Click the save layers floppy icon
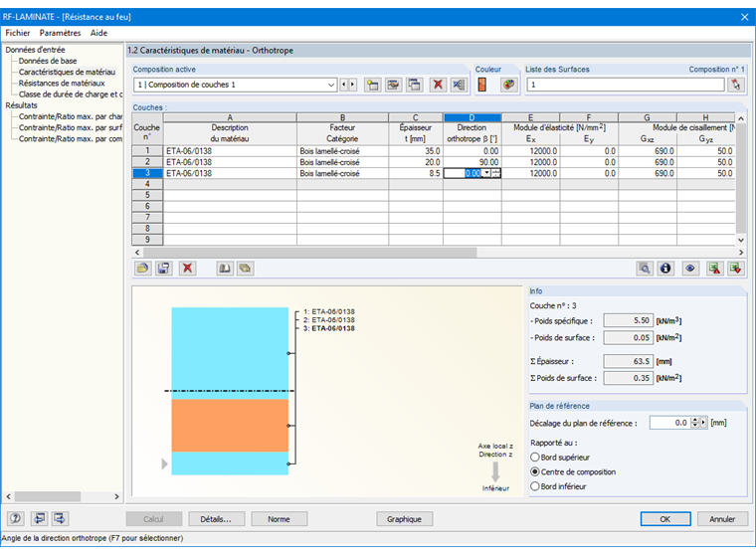This screenshot has height=555, width=756. 164,269
